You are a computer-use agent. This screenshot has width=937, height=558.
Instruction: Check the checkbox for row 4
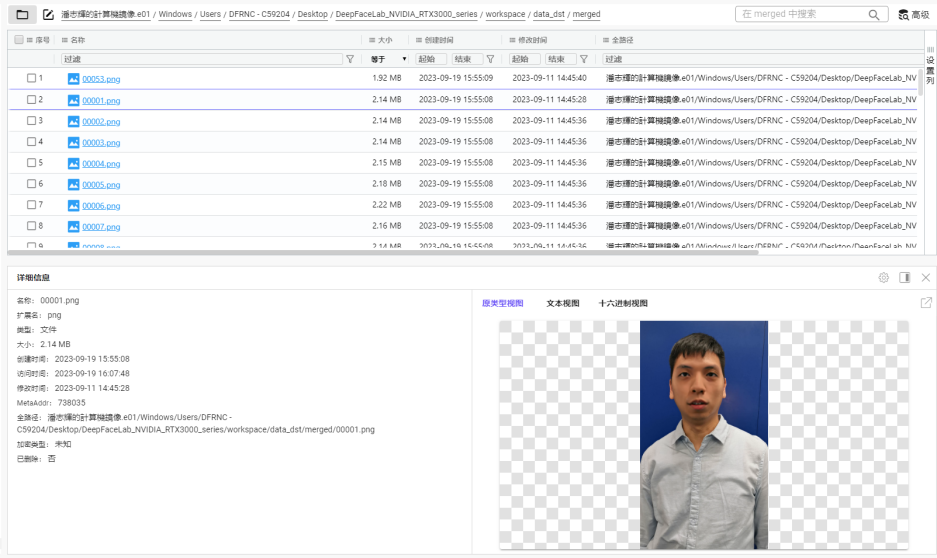coord(31,142)
